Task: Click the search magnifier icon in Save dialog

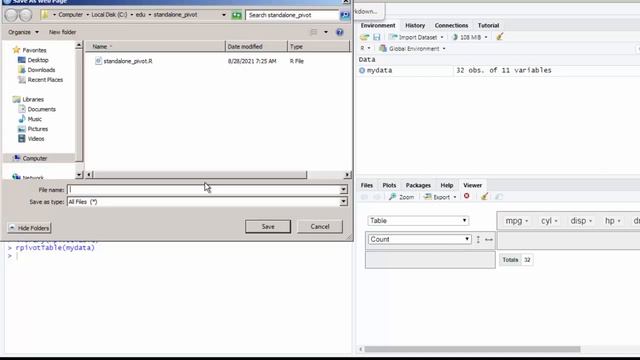Action: tap(345, 15)
